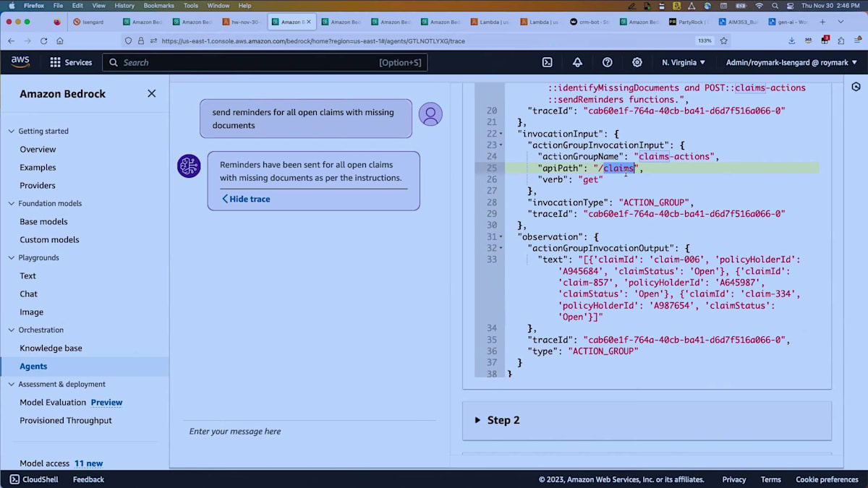Open the Firefox downloads icon
Viewport: 868px width, 488px height.
point(792,41)
